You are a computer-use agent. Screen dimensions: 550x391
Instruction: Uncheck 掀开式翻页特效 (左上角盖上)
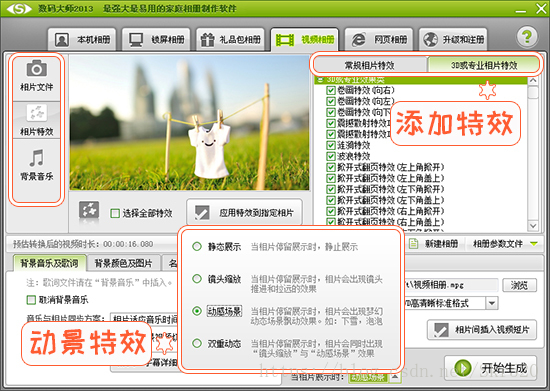330,178
